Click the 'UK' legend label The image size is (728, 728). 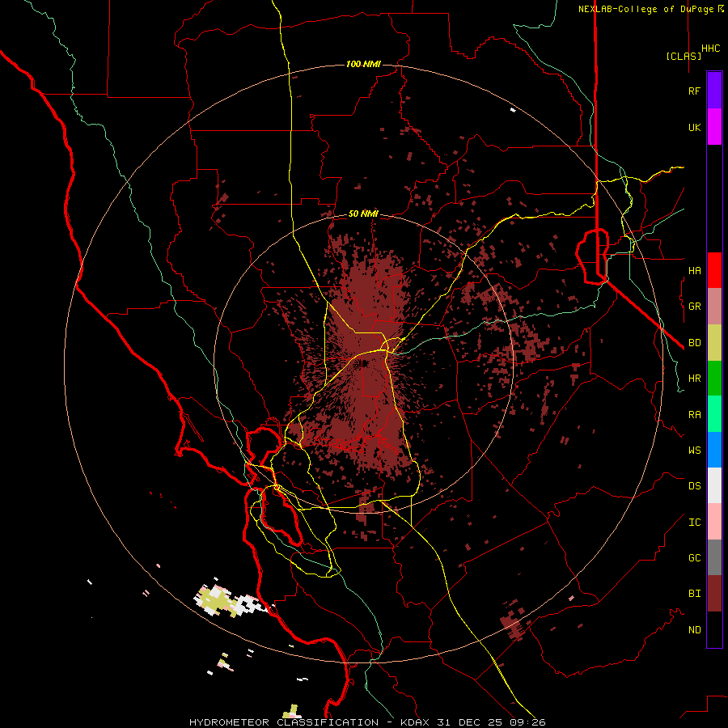tap(694, 128)
